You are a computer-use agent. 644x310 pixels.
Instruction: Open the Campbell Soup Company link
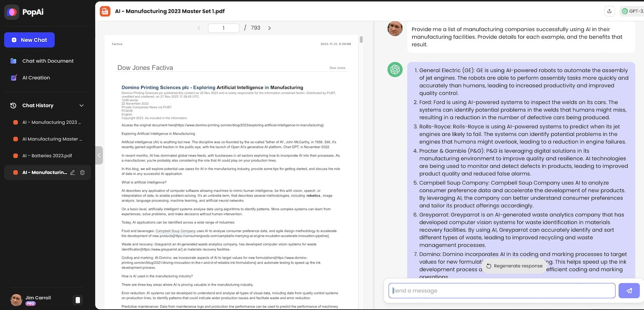tap(170, 231)
